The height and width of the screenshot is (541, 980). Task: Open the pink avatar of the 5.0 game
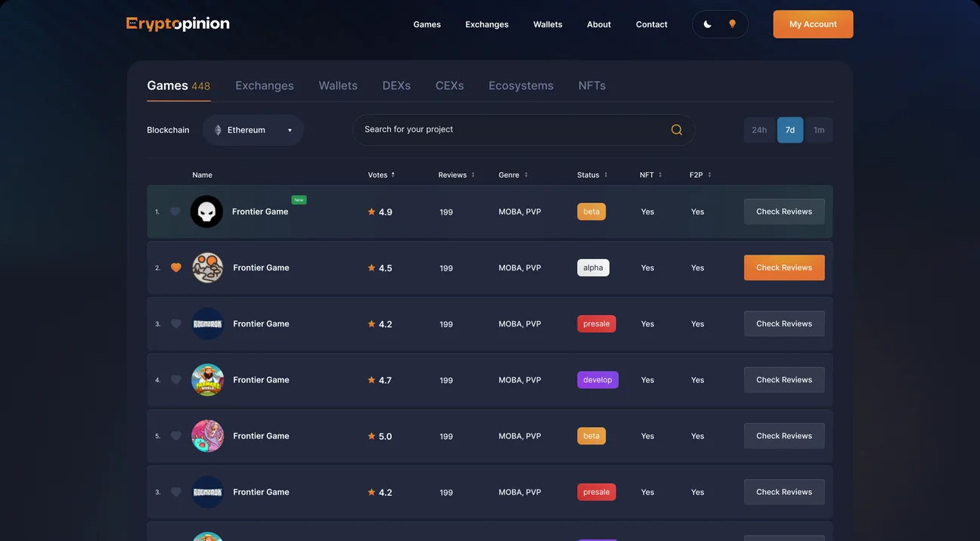coord(207,436)
